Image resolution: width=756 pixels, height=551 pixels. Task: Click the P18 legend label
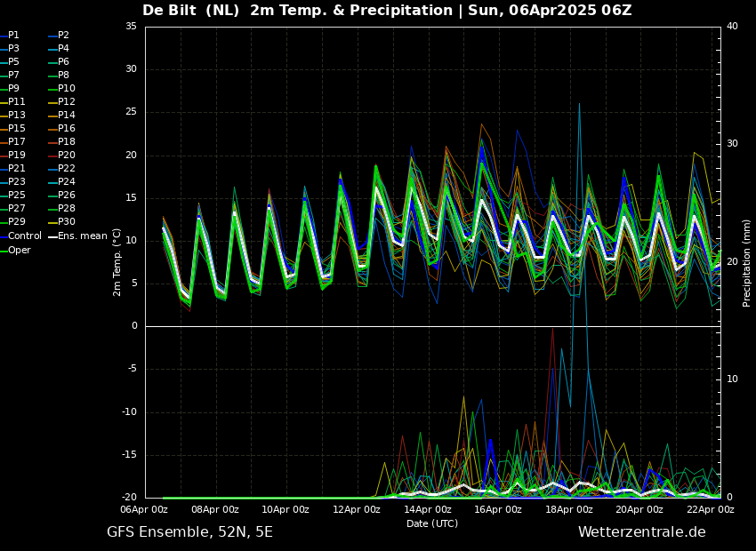(x=67, y=142)
